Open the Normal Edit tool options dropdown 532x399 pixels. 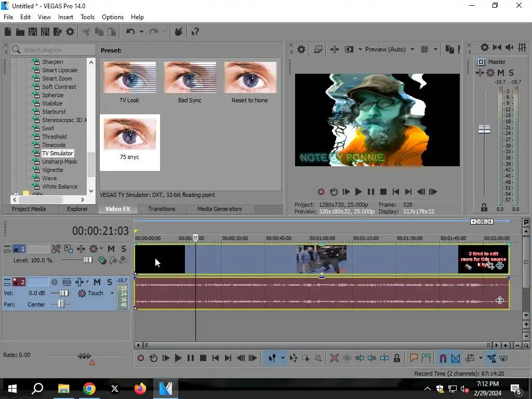[x=282, y=358]
